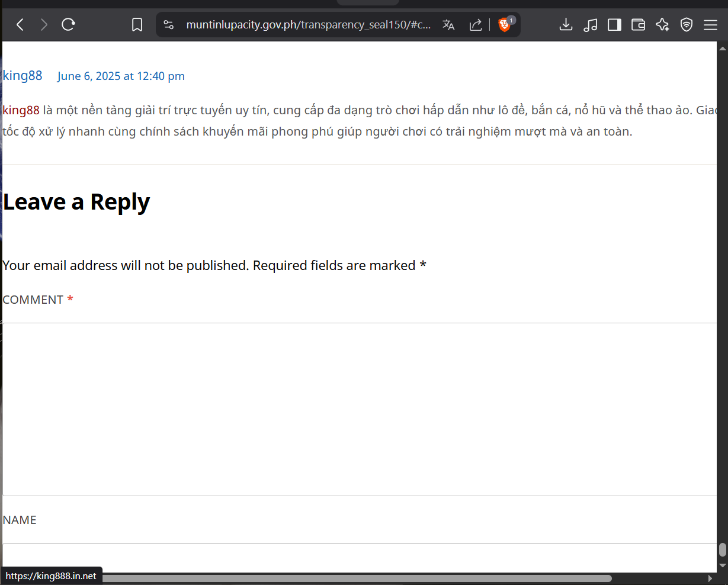
Task: Share this page using the share icon
Action: click(476, 24)
